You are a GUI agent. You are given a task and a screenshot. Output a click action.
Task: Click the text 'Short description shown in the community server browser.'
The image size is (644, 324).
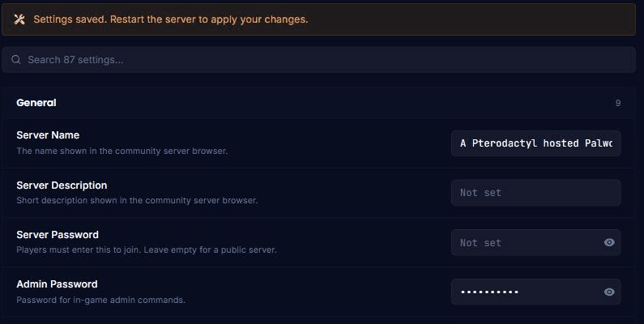pyautogui.click(x=137, y=200)
